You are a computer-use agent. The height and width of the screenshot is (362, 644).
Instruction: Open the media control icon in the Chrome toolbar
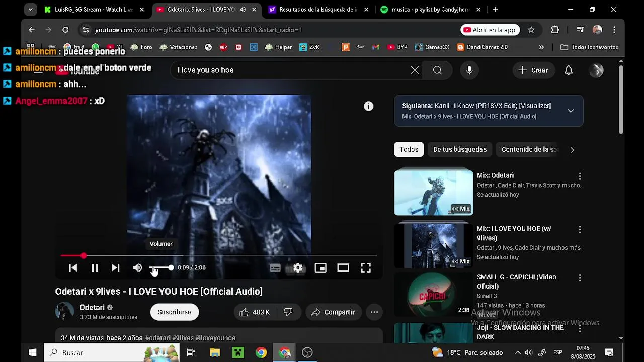pos(580,30)
